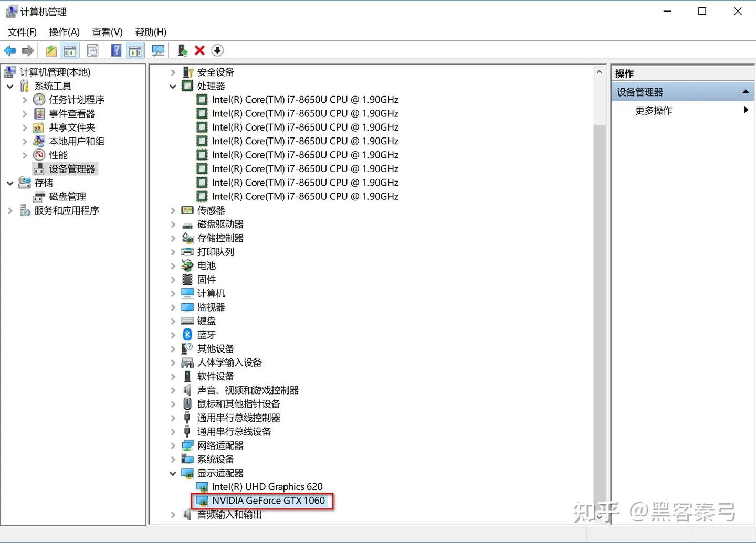Click the Forward arrow in toolbar
Image resolution: width=756 pixels, height=543 pixels.
point(28,50)
